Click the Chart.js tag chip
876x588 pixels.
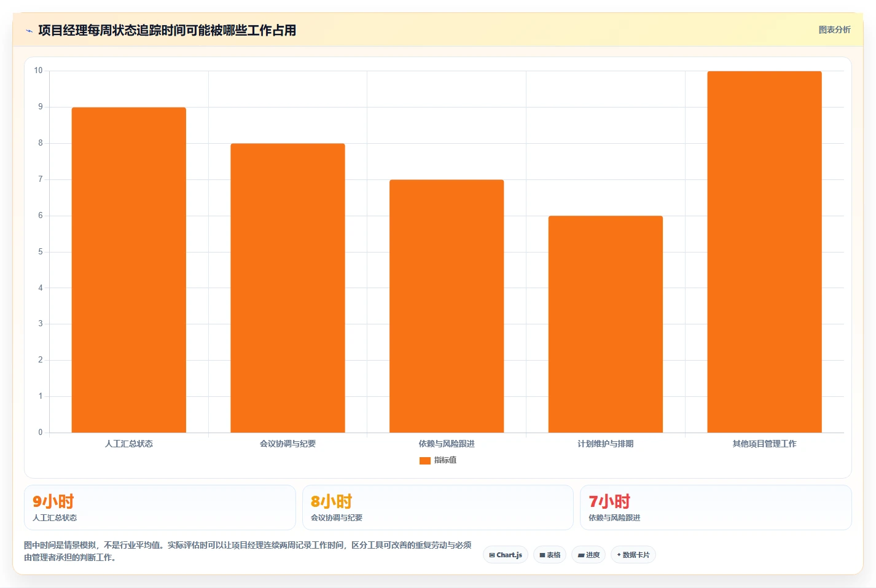(x=505, y=555)
